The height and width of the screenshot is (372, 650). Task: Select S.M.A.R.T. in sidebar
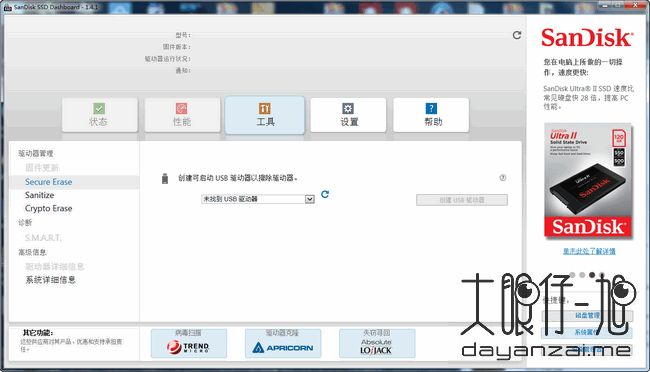coord(43,238)
